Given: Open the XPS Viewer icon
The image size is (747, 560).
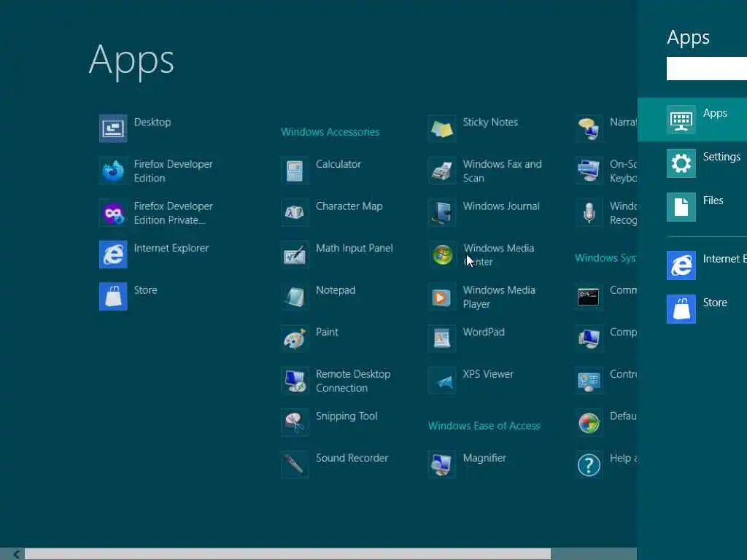Looking at the screenshot, I should click(x=442, y=380).
